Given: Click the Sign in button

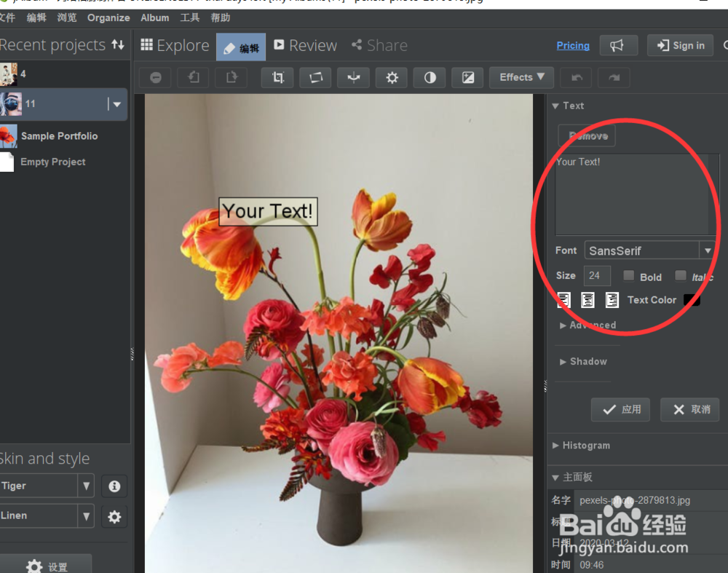Looking at the screenshot, I should [680, 46].
